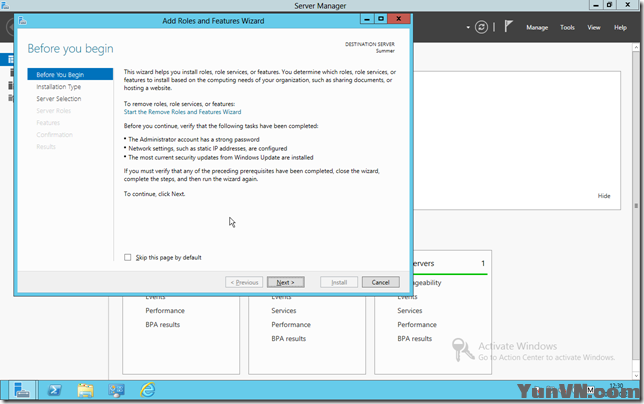Open BPA results in the first server tile
This screenshot has height=404, width=644.
(x=163, y=325)
